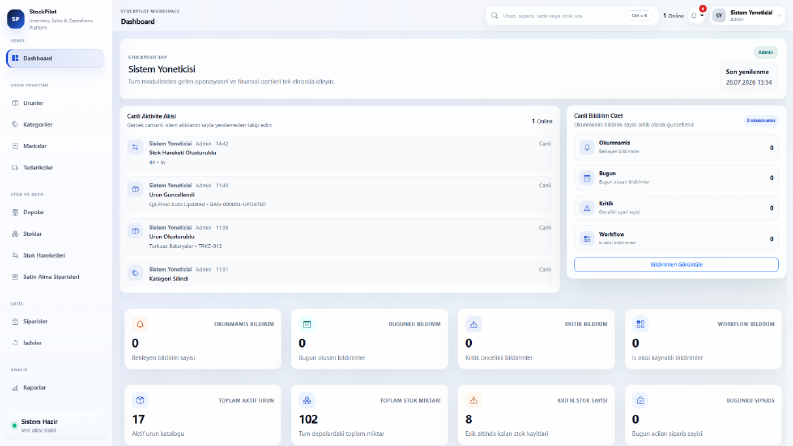
Task: Click the Raporlar chart icon
Action: (15, 388)
